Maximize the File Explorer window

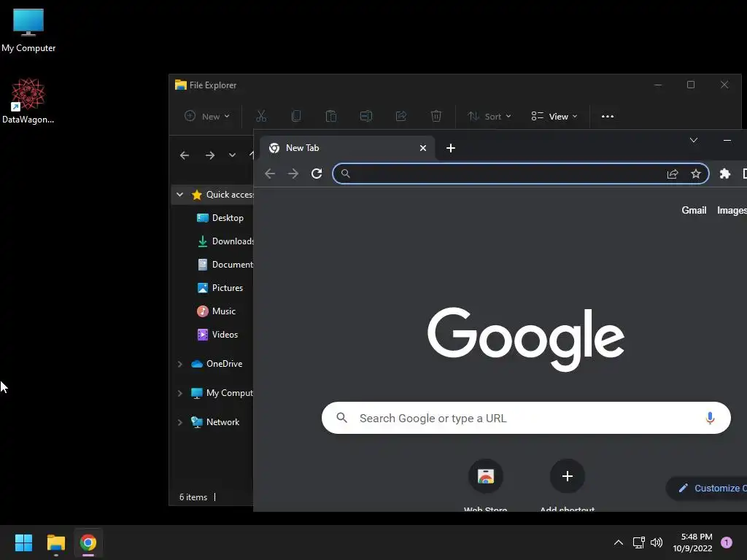pyautogui.click(x=691, y=85)
